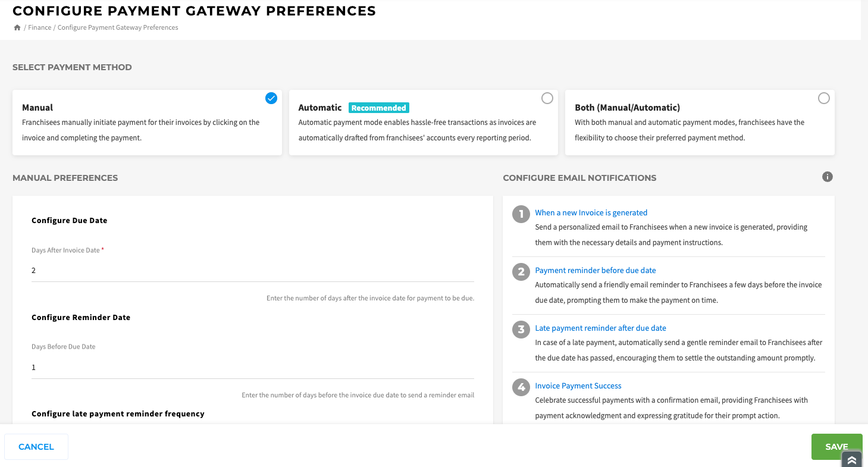Click the number 4 step circle
868x467 pixels.
(521, 387)
